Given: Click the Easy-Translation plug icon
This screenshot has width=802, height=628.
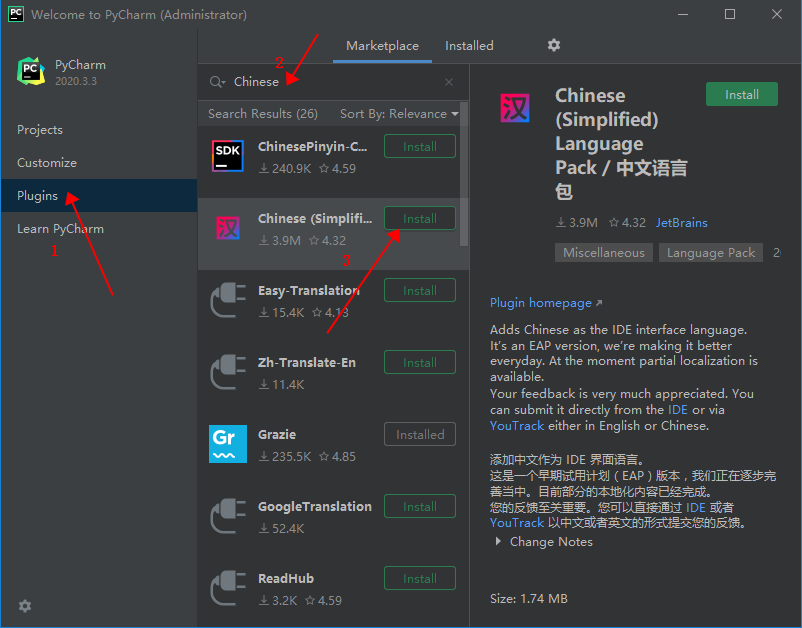Looking at the screenshot, I should coord(228,300).
